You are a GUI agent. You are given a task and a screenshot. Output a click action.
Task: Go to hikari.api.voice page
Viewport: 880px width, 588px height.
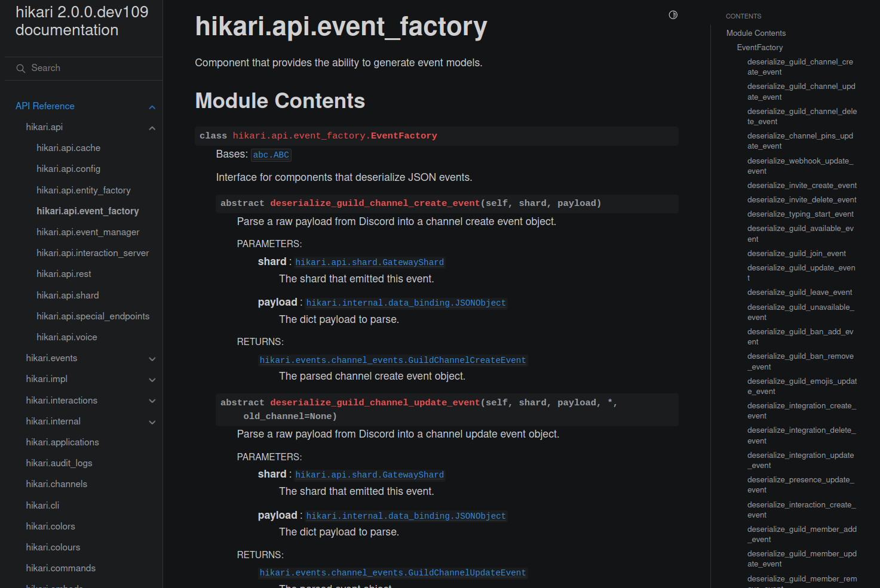(x=66, y=337)
